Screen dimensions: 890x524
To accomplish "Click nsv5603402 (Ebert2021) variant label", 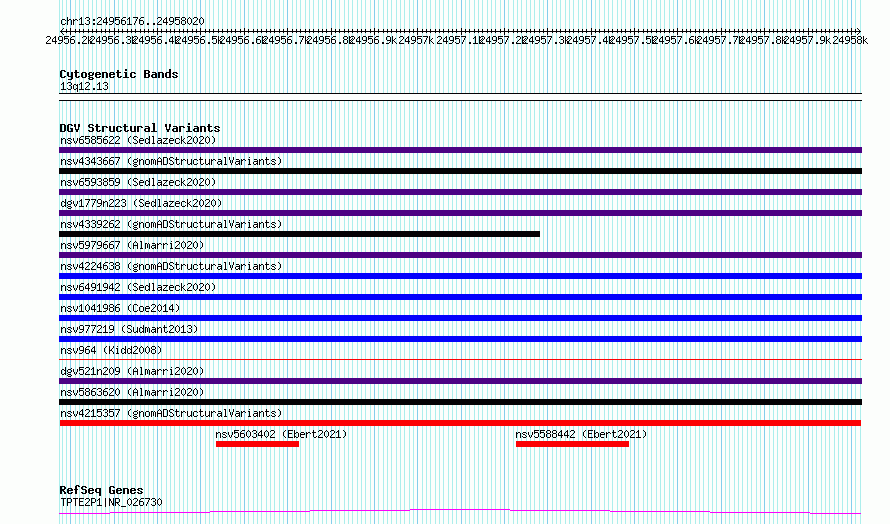I will 281,434.
